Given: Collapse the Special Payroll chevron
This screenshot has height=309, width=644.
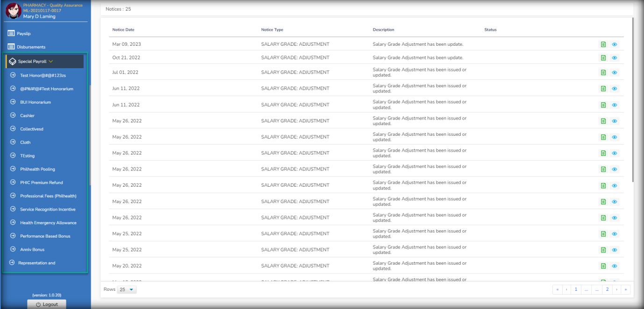Looking at the screenshot, I should coord(51,61).
